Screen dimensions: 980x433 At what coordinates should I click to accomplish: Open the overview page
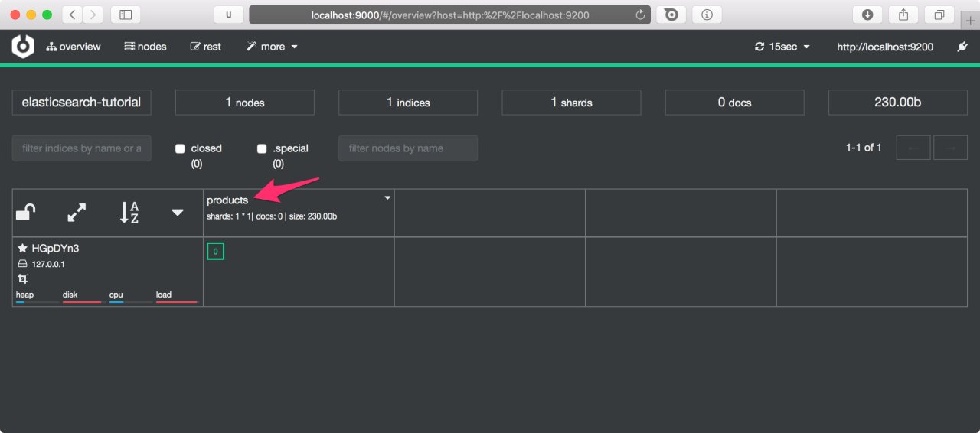click(73, 47)
